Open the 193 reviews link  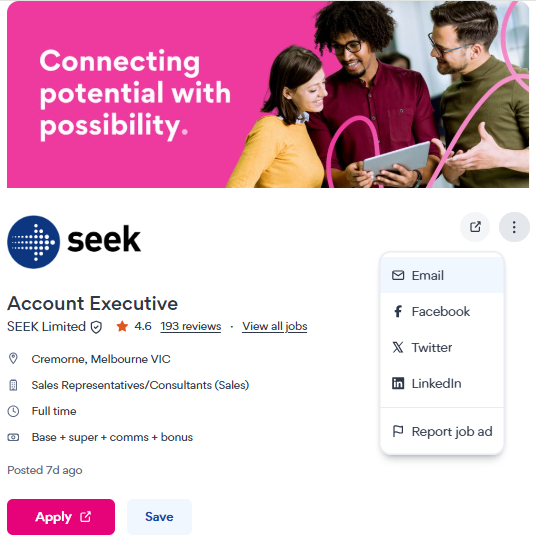point(191,326)
